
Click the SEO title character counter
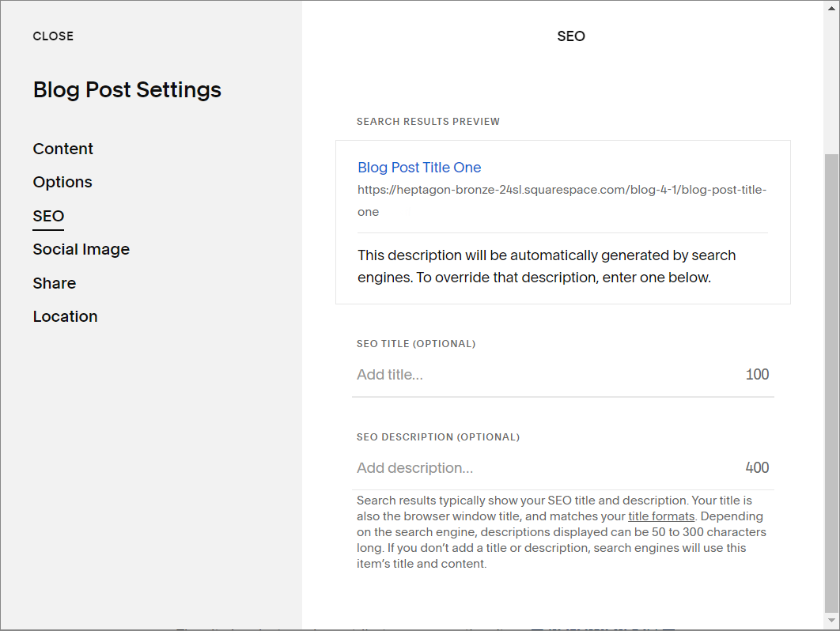coord(757,374)
